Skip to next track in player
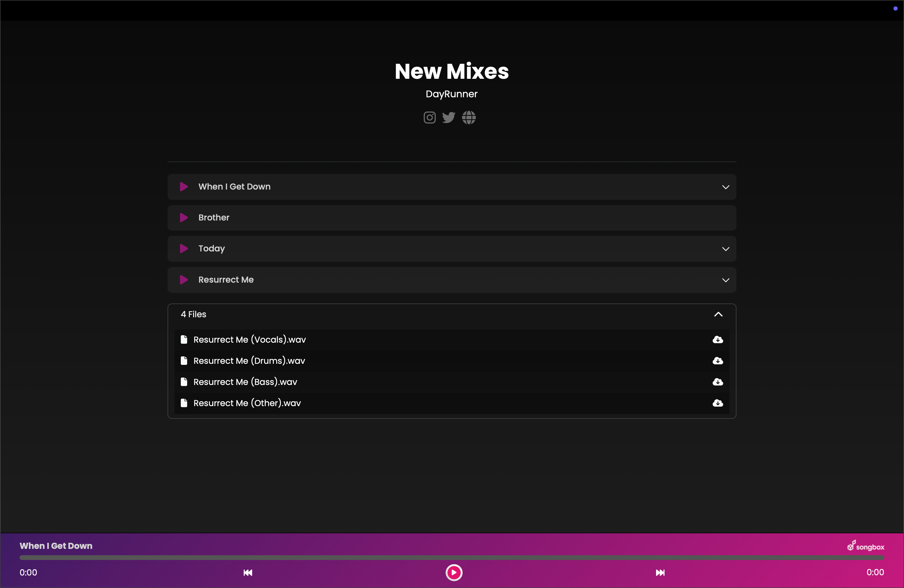904x588 pixels. pos(660,573)
